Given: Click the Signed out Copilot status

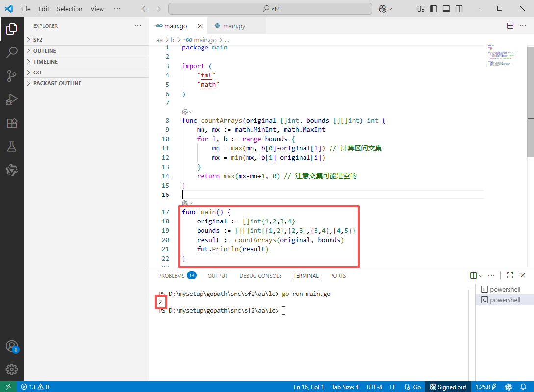Looking at the screenshot, I should tap(448, 387).
